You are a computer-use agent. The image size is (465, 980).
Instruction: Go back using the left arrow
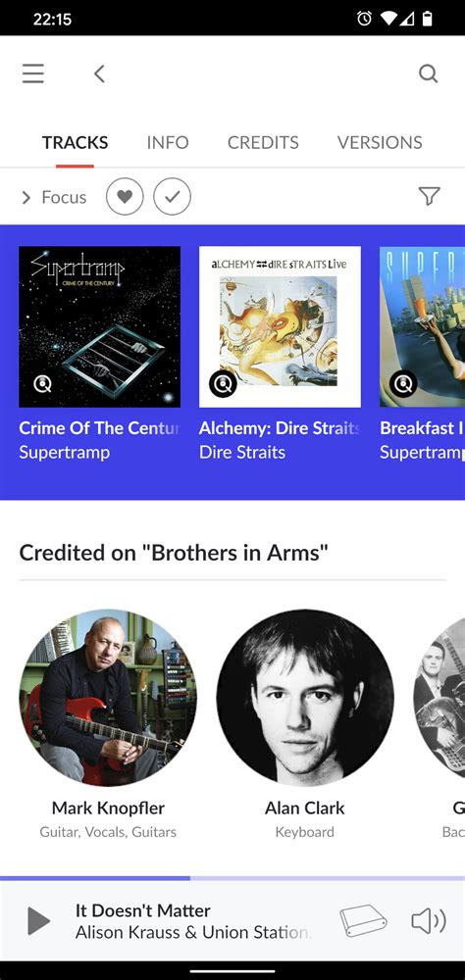[99, 73]
